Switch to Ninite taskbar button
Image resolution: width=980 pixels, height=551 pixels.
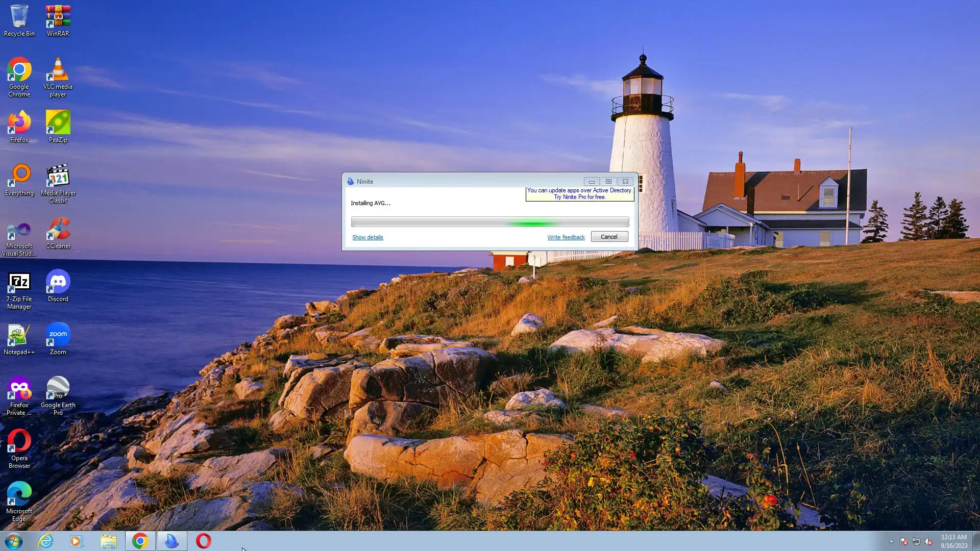pos(171,541)
